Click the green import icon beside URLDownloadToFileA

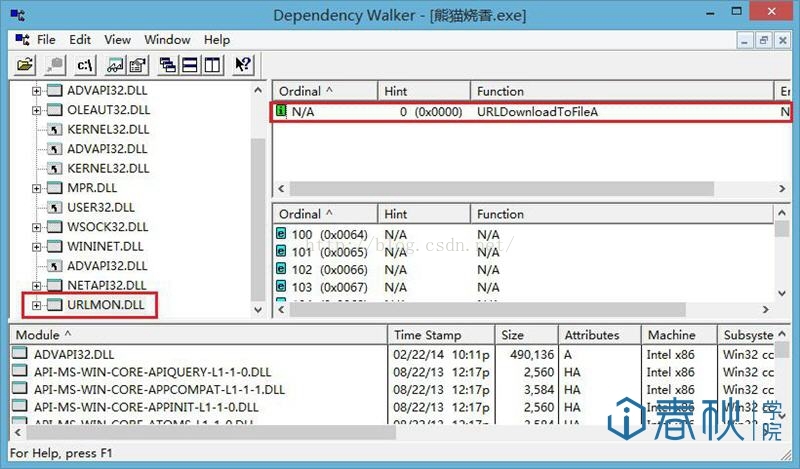[281, 110]
